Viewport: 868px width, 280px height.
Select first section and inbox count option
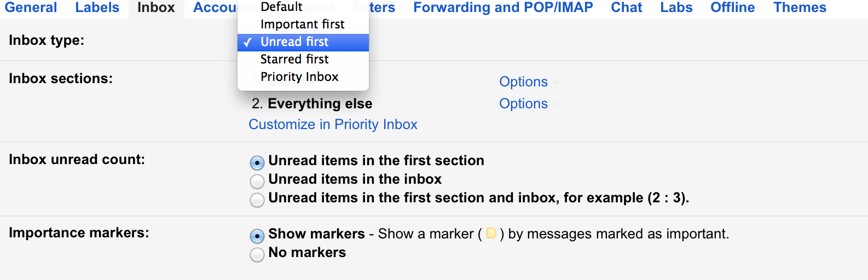(257, 200)
